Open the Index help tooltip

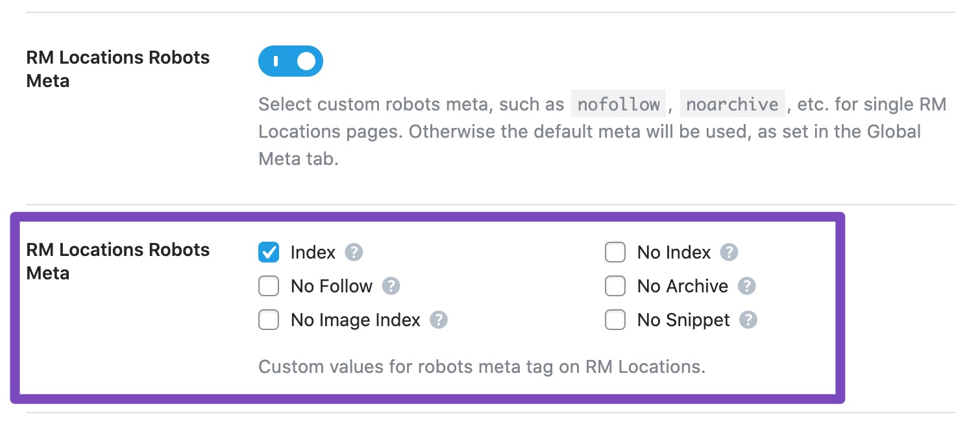354,252
